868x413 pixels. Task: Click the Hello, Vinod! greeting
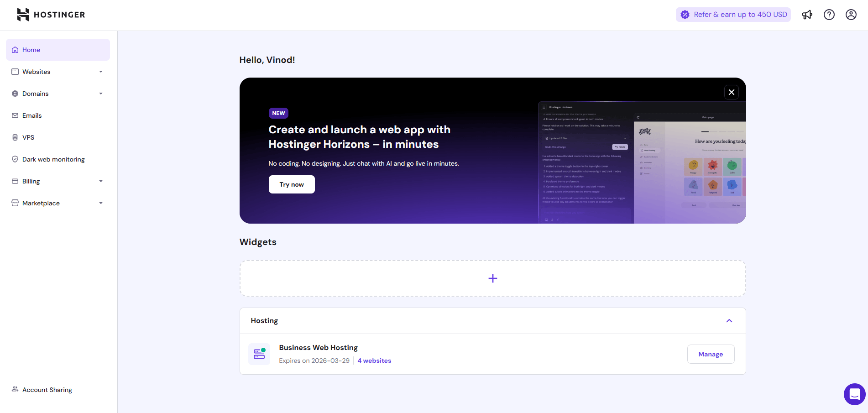267,60
